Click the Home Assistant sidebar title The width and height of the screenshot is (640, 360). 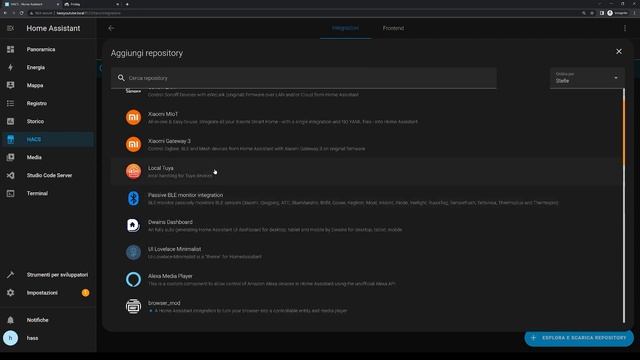coord(53,28)
